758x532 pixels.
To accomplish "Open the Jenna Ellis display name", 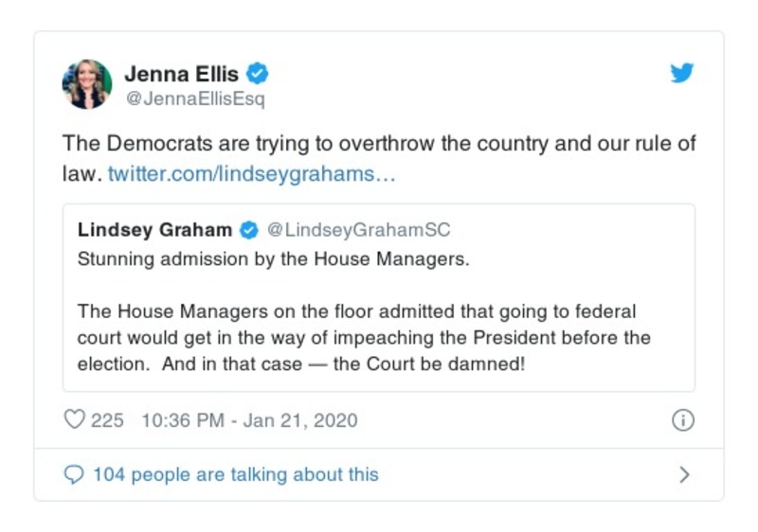I will (182, 73).
